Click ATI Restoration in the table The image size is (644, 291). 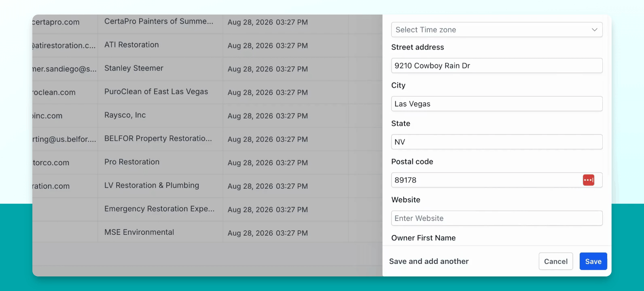click(131, 45)
